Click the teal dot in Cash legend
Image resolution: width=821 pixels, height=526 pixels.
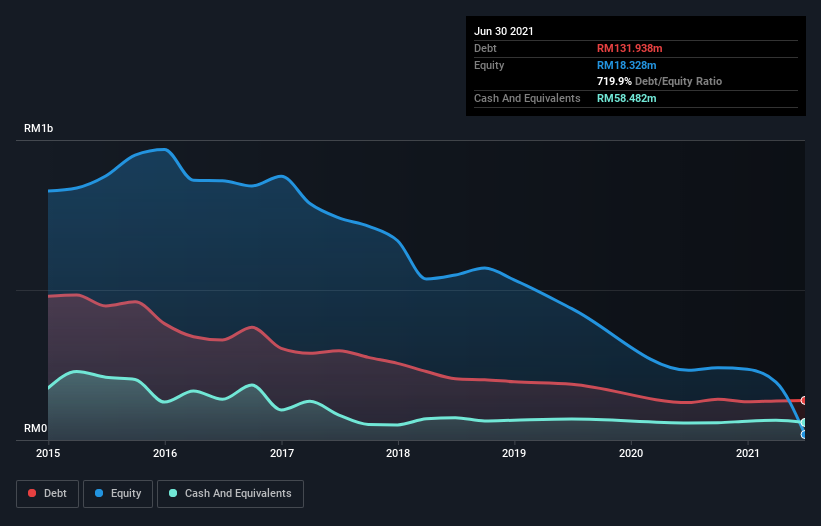coord(173,493)
